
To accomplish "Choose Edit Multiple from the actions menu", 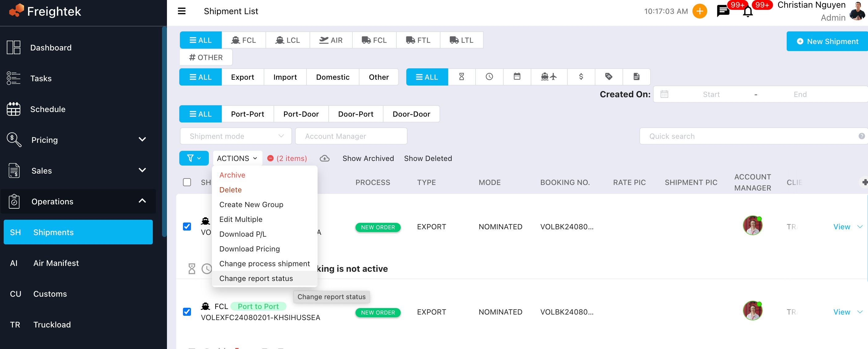I will [x=241, y=219].
